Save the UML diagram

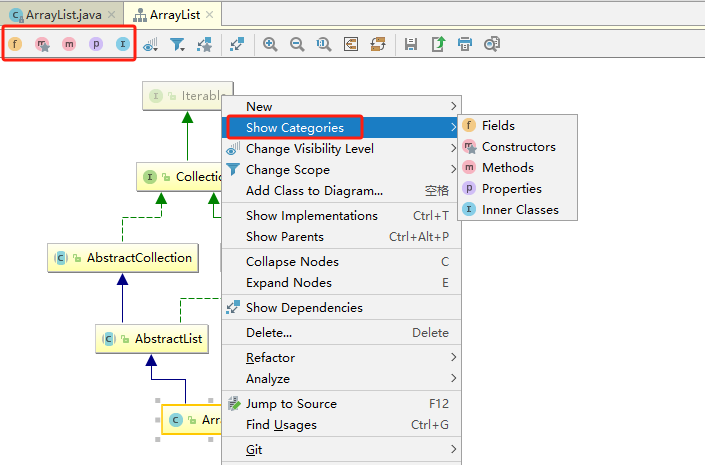tap(411, 44)
